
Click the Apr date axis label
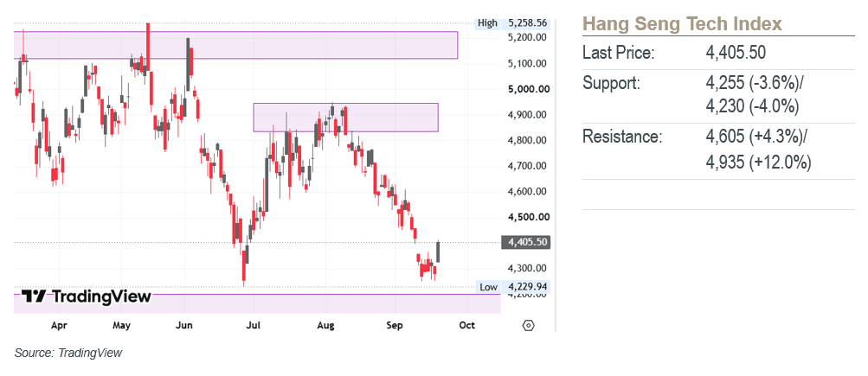pyautogui.click(x=59, y=326)
